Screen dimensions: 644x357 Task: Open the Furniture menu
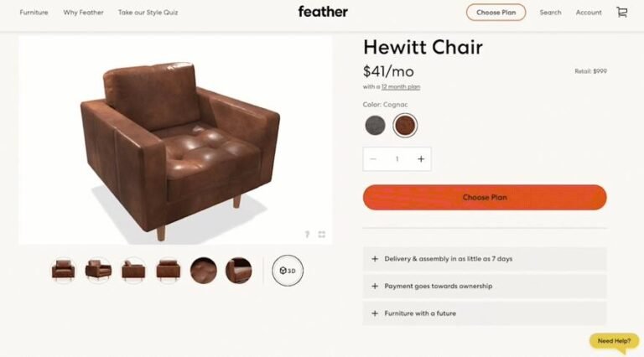pyautogui.click(x=34, y=13)
